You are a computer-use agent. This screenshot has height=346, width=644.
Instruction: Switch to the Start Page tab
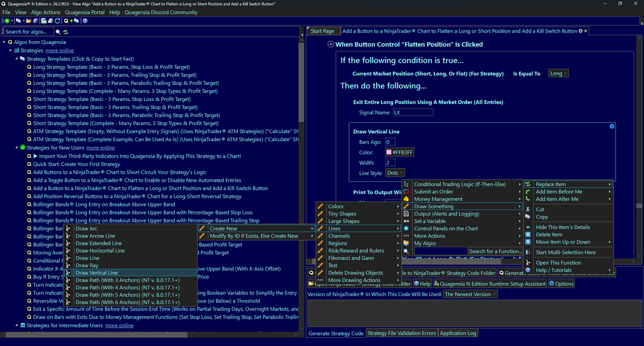(323, 31)
